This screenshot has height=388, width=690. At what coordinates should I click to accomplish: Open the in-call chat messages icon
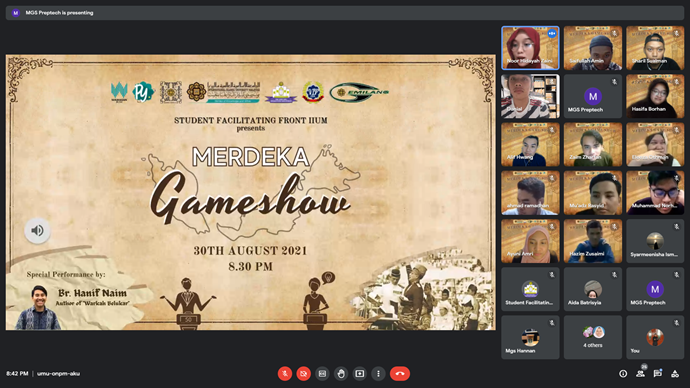point(657,373)
